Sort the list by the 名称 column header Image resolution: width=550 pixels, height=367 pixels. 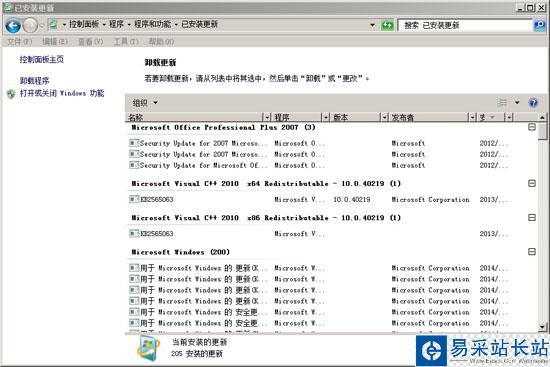pos(194,117)
